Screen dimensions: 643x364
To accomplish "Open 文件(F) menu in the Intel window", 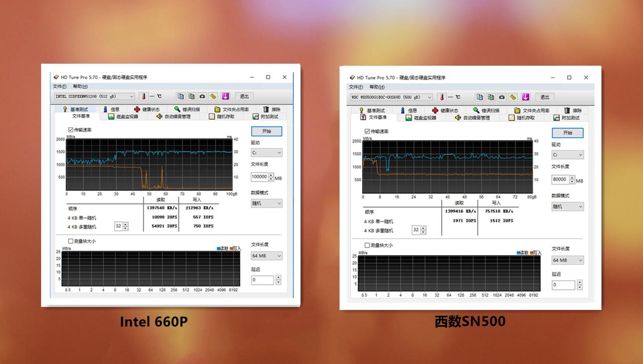I will coord(60,86).
